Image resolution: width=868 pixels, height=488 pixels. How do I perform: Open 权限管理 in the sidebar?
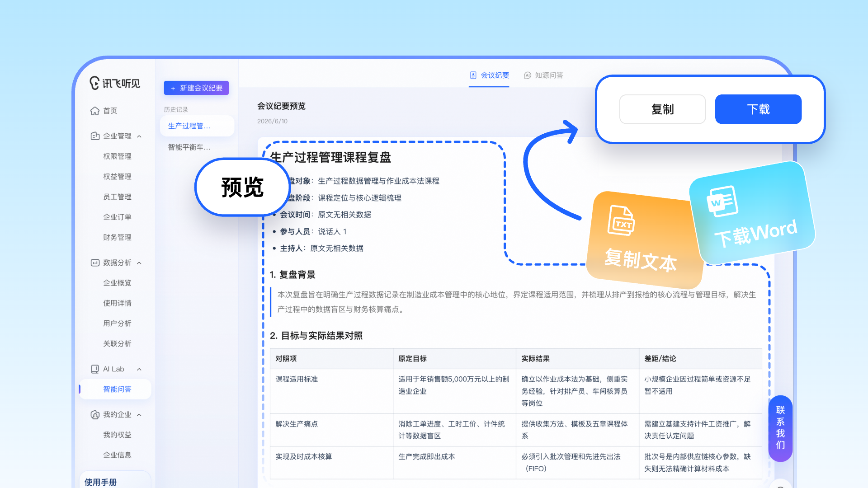pos(117,156)
